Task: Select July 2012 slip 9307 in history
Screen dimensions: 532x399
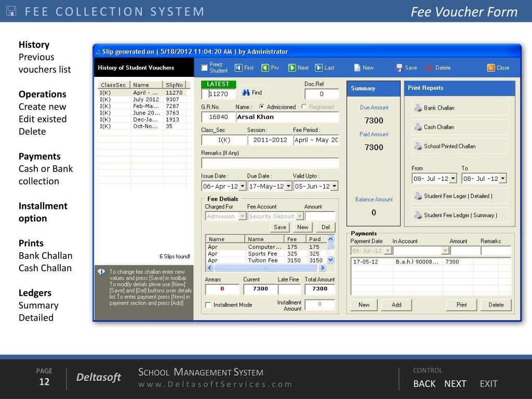Action: tap(144, 99)
